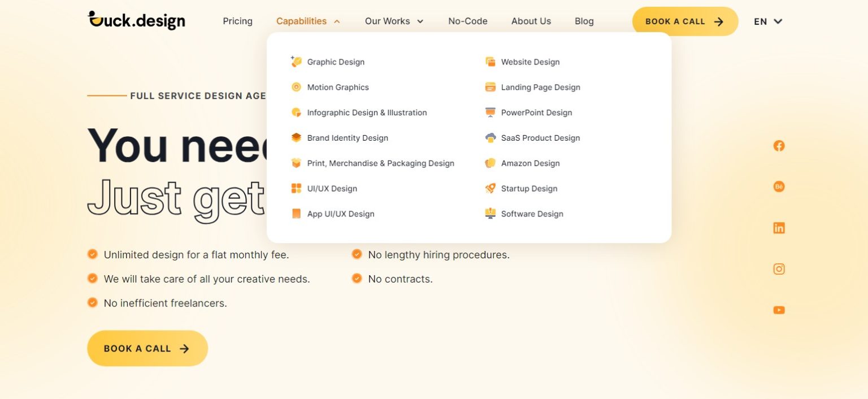The width and height of the screenshot is (868, 399).
Task: Click the Brand Identity Design layers icon
Action: [x=296, y=138]
